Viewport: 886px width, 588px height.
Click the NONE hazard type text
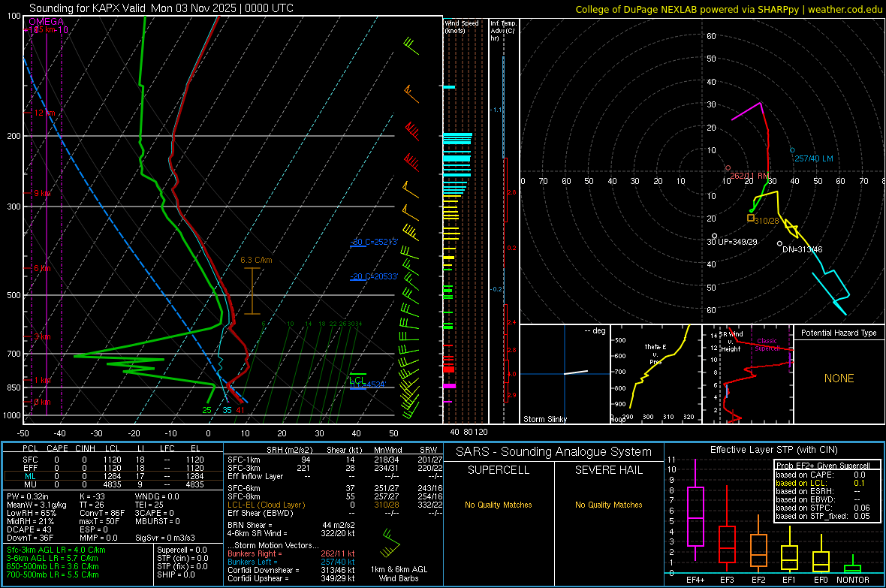[839, 378]
